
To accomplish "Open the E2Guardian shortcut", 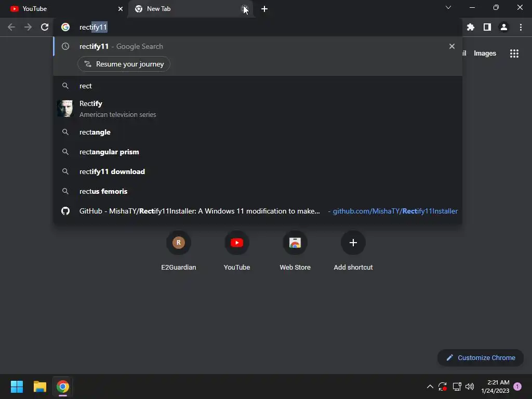I will click(179, 250).
